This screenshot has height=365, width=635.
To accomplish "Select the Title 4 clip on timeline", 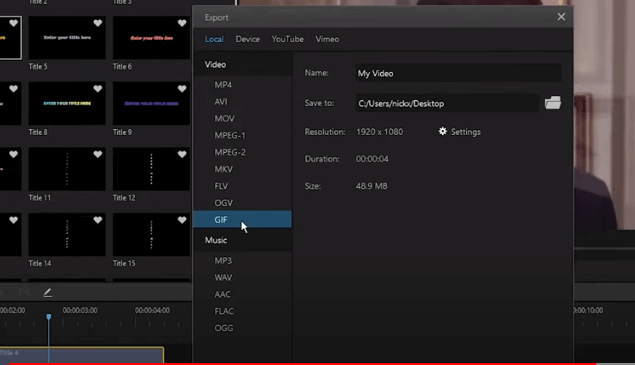I will tap(82, 355).
